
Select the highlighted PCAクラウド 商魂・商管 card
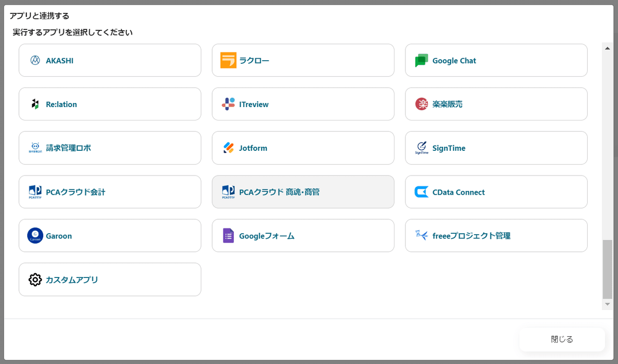(303, 192)
